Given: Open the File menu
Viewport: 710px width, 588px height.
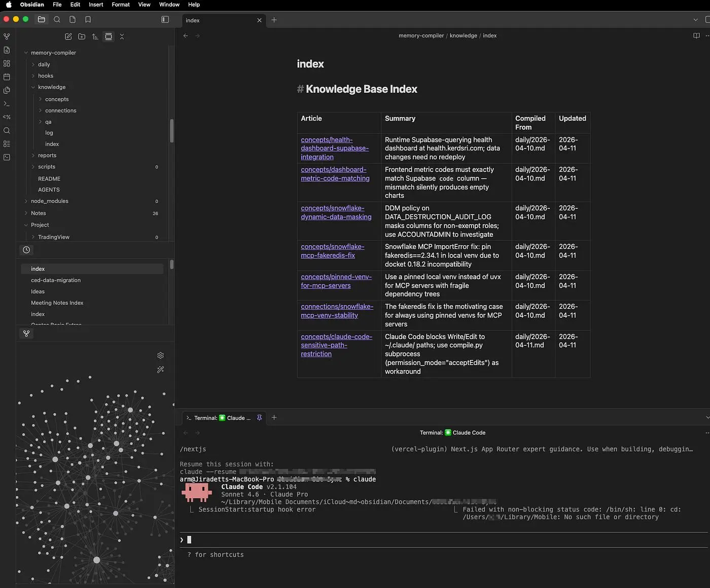Looking at the screenshot, I should [57, 5].
